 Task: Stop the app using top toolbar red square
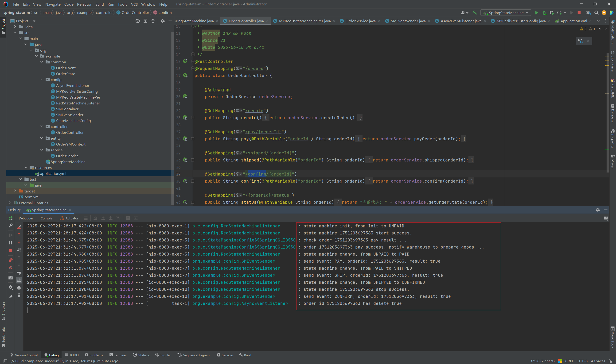pyautogui.click(x=579, y=13)
